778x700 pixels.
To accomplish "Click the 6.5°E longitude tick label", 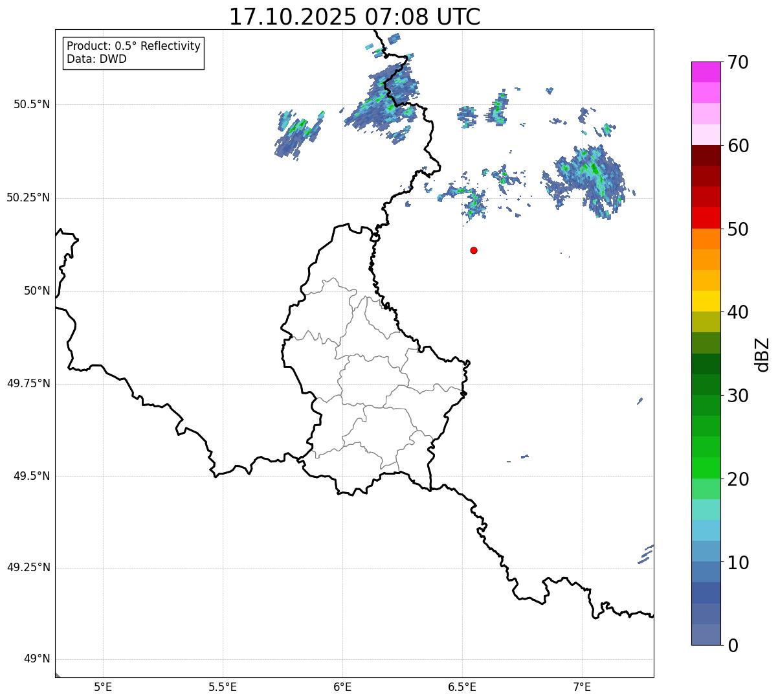I will coord(462,687).
